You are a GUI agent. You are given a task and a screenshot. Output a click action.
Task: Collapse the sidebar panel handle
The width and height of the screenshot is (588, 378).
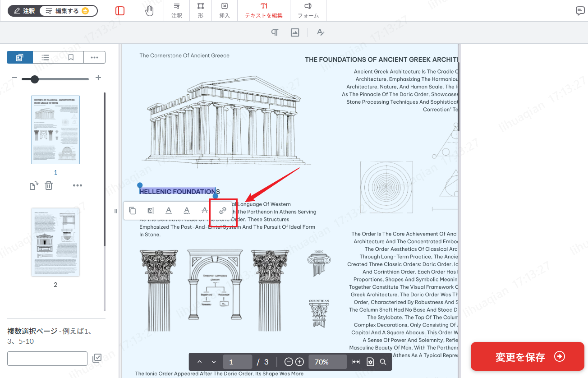point(116,211)
